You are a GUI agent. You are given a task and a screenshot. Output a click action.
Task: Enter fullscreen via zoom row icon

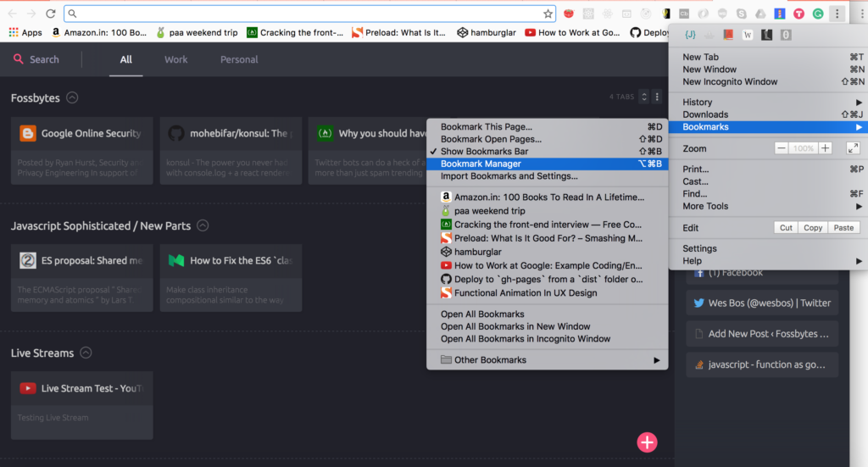[853, 148]
